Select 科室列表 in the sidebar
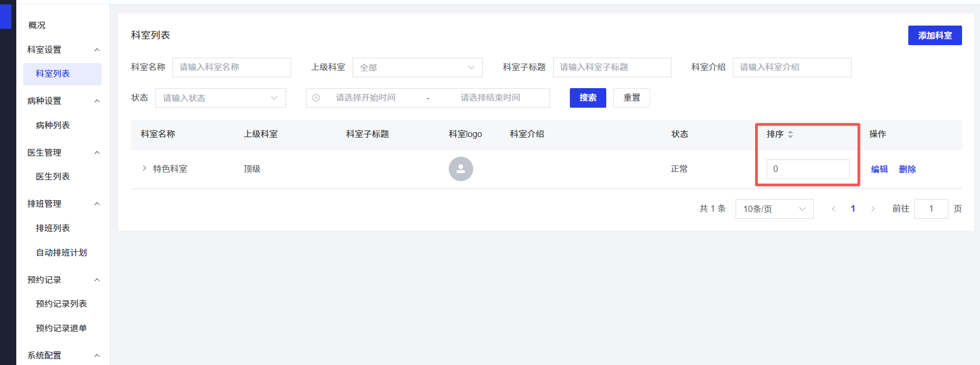This screenshot has width=980, height=365. (x=62, y=74)
